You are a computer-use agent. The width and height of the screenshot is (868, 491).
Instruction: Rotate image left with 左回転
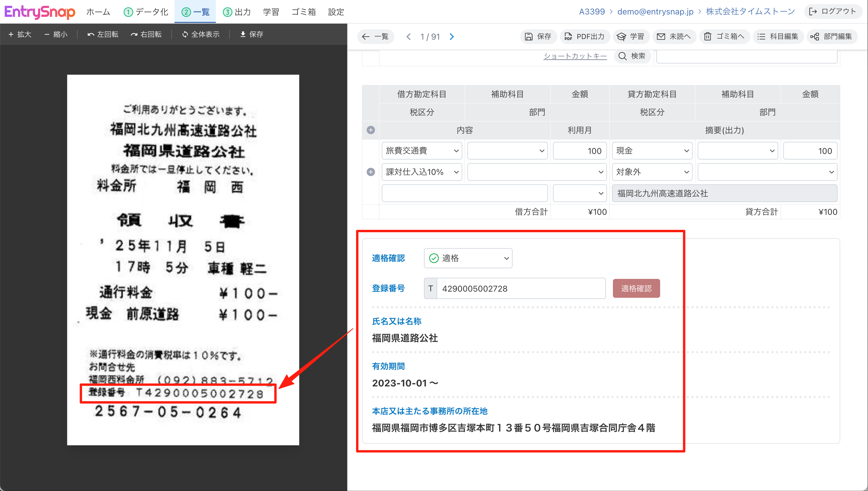[x=103, y=34]
